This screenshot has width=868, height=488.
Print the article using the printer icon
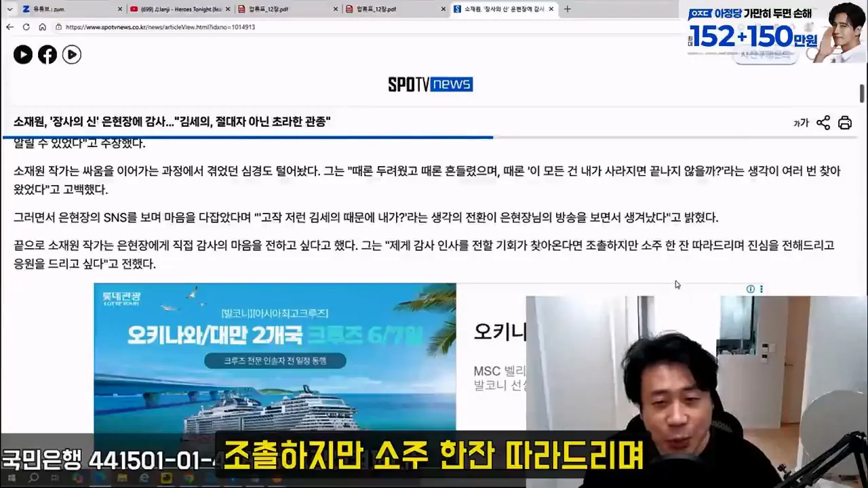pyautogui.click(x=845, y=123)
